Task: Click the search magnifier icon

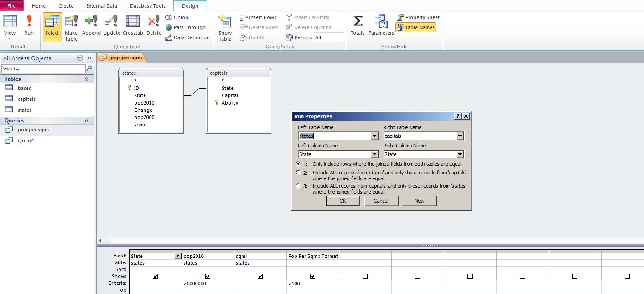Action: point(89,68)
